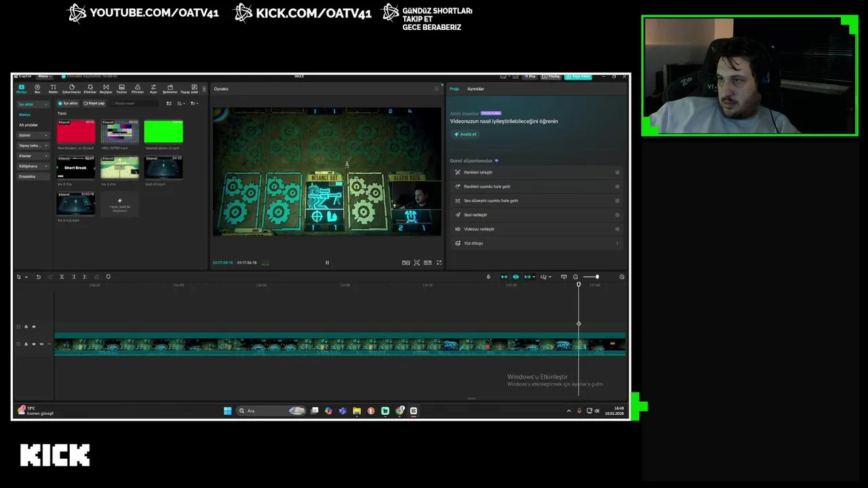Click the Kayıt yap record button

[x=94, y=103]
